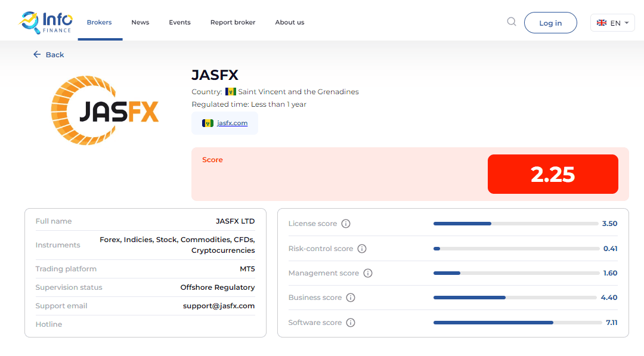Click the 'JASFX LTD' full name value
Screen dimensions: 644x356
236,221
